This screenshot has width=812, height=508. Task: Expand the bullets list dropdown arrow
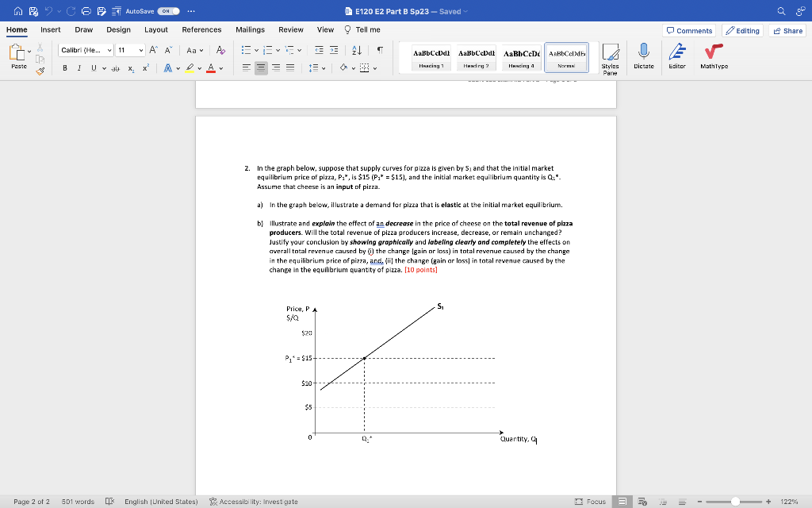point(256,50)
